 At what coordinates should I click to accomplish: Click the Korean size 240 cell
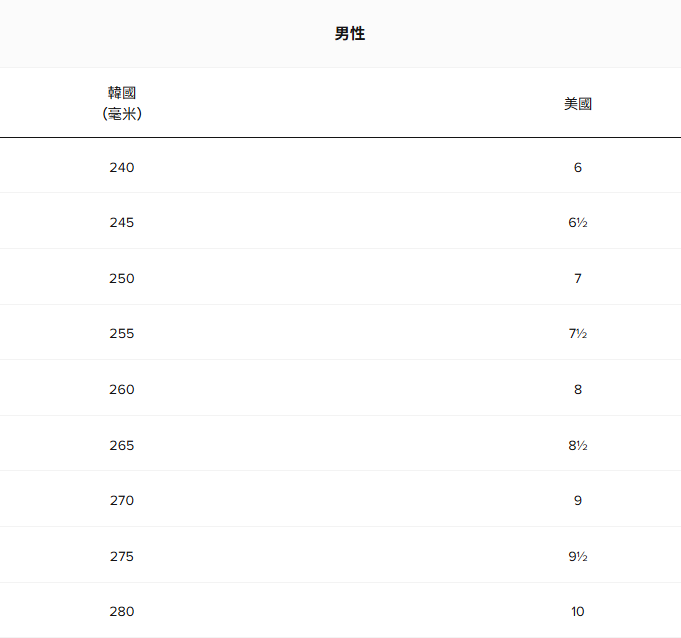click(122, 167)
